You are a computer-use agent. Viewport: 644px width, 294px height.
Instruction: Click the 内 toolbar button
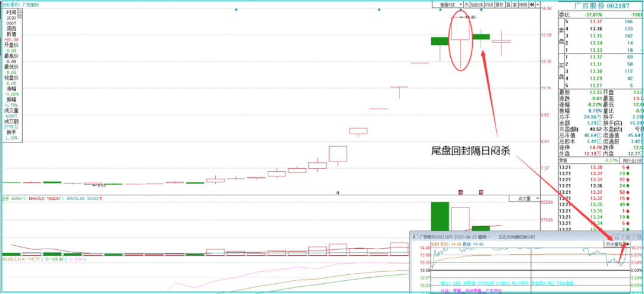pyautogui.click(x=466, y=5)
